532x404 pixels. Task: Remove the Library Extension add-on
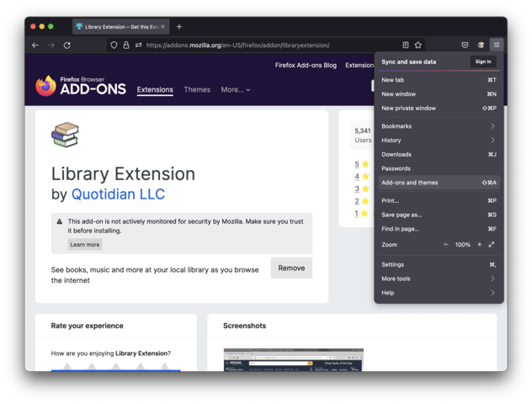click(291, 268)
